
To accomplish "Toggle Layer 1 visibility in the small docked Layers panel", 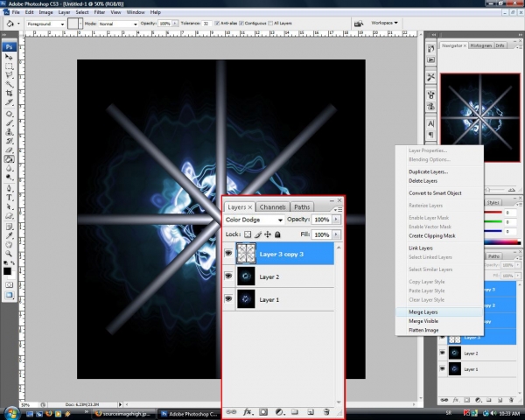I will (x=442, y=368).
